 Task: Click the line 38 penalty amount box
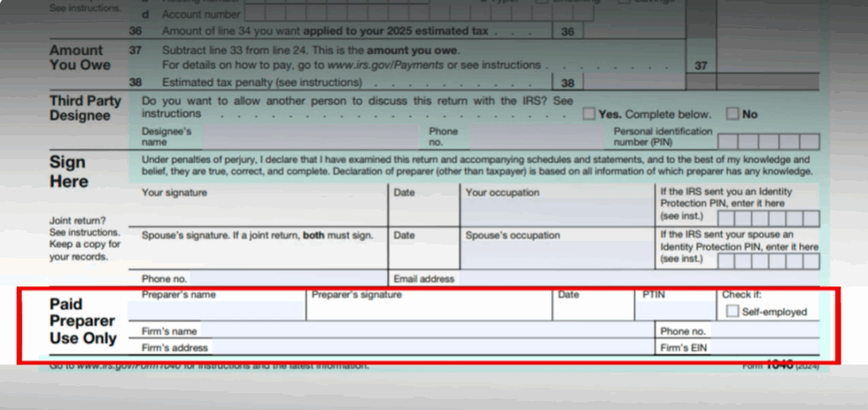pyautogui.click(x=634, y=82)
